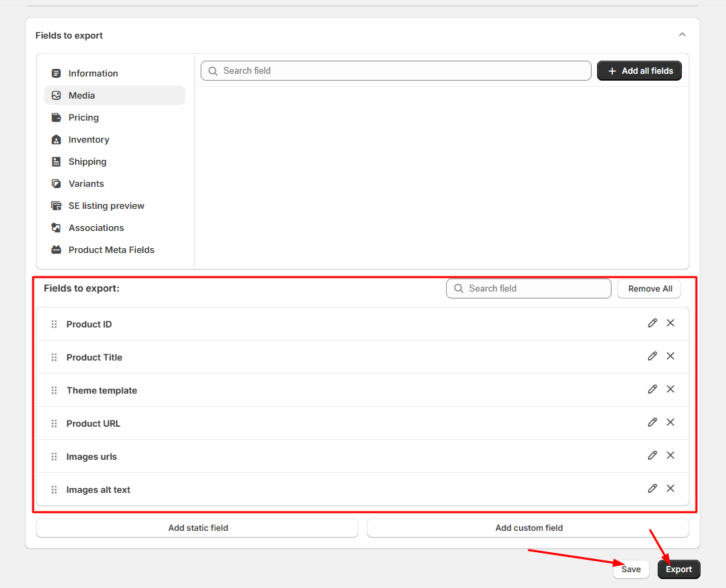This screenshot has height=588, width=726.
Task: Edit the Product URL field
Action: (652, 423)
